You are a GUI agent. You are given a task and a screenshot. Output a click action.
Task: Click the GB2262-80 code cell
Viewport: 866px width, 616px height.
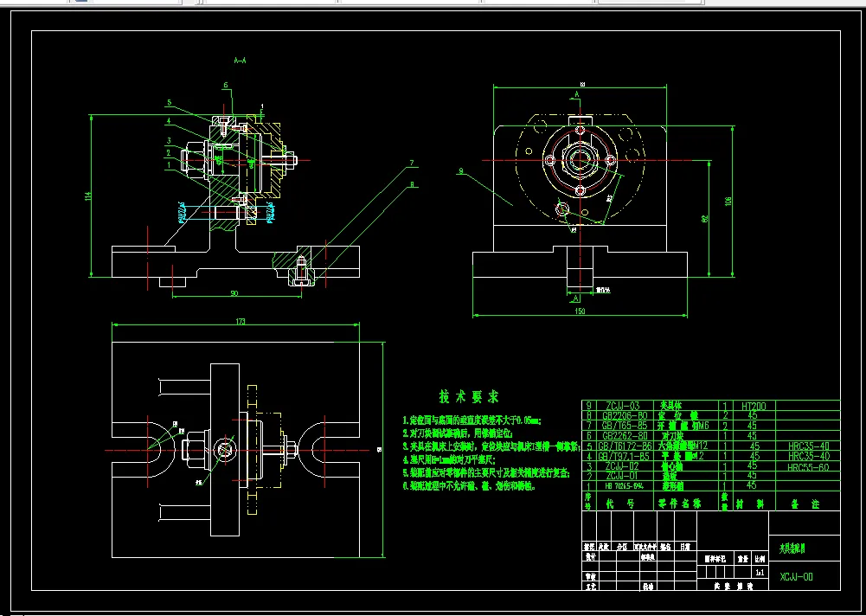625,436
